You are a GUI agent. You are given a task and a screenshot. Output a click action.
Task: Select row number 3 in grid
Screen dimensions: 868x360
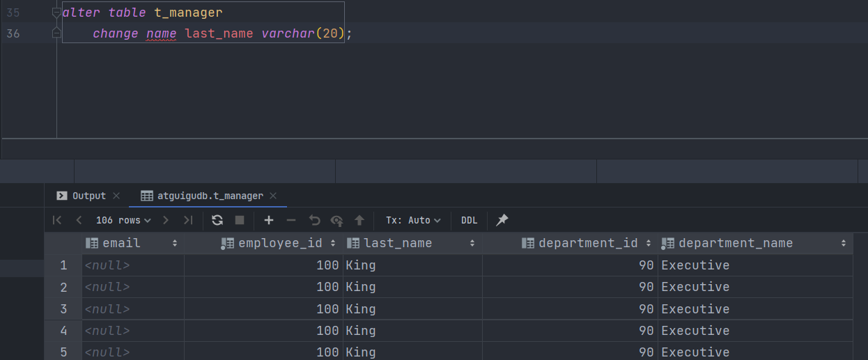pos(63,308)
